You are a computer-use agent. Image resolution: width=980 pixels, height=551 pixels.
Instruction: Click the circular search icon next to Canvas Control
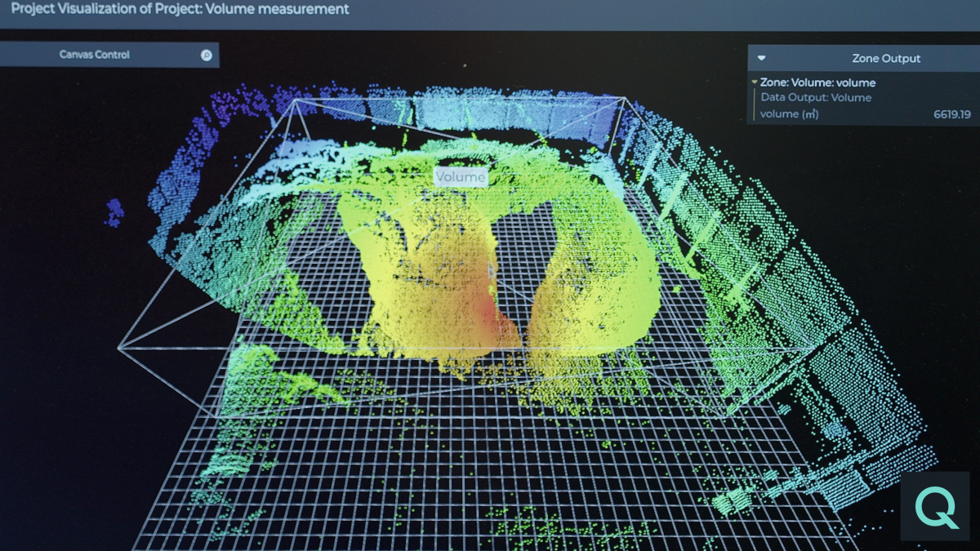(207, 55)
